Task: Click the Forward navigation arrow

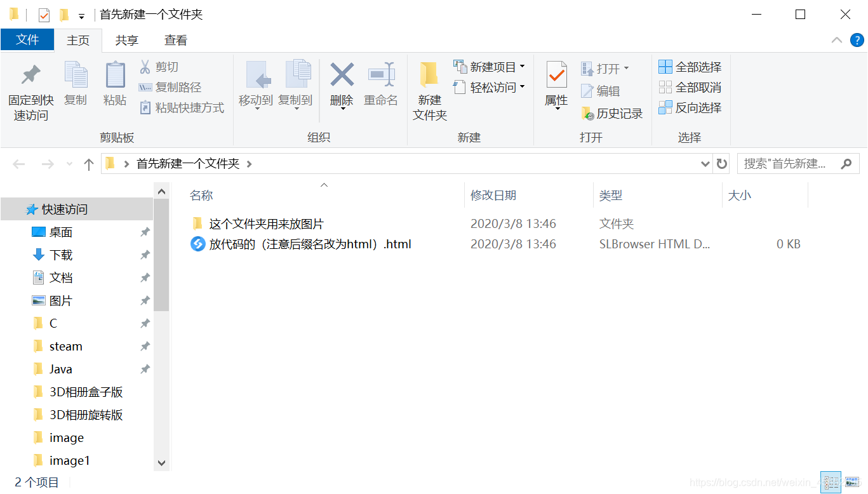Action: pos(48,164)
